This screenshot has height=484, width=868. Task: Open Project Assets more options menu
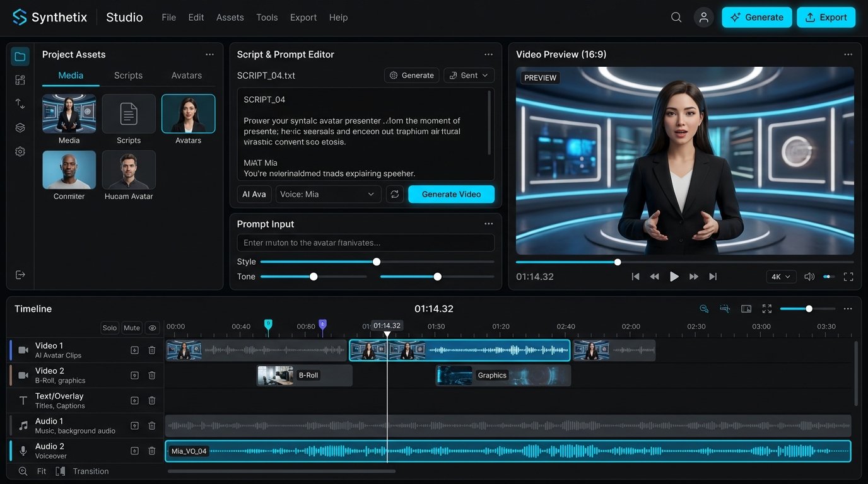click(209, 55)
